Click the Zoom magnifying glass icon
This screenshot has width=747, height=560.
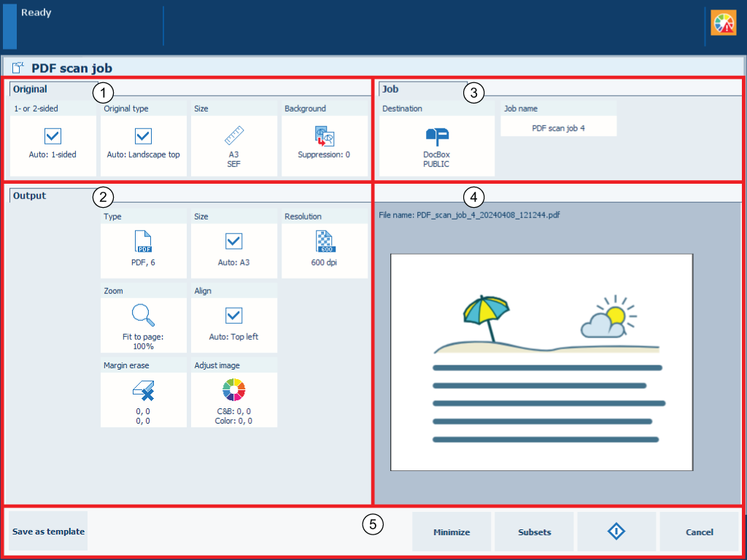pyautogui.click(x=143, y=315)
